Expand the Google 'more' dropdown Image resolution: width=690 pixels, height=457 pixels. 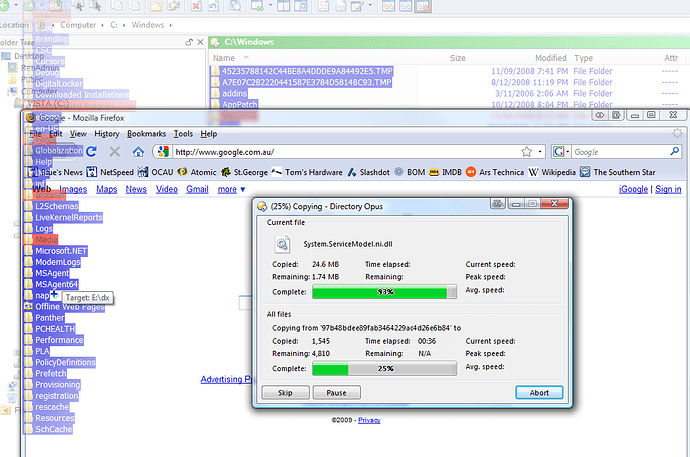[230, 189]
